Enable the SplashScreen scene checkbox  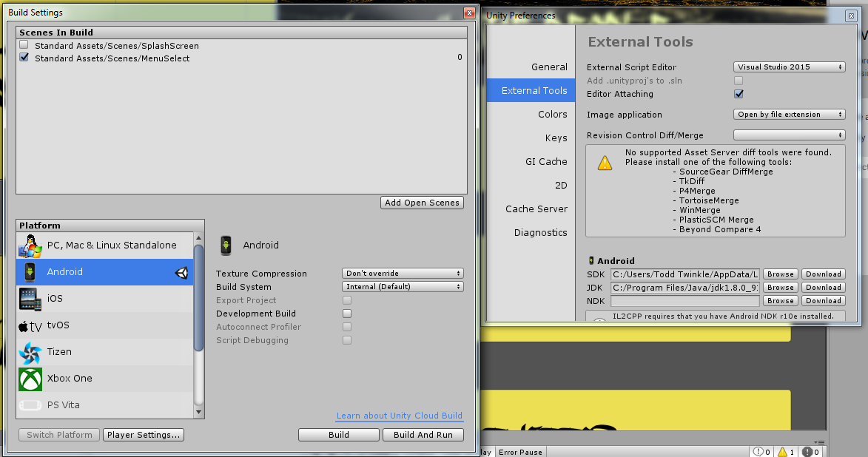(24, 45)
